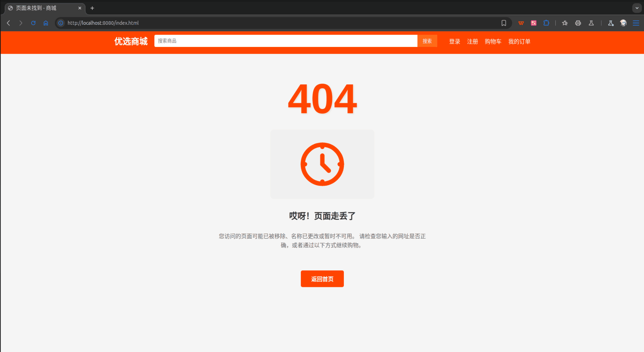Click the orange 搜索 button
Screen dimensions: 644x352
427,41
